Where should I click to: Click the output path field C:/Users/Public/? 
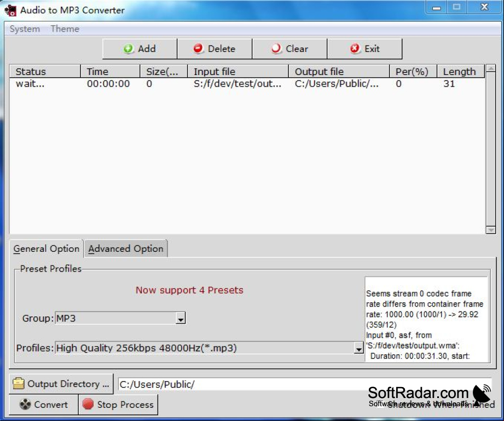point(305,384)
